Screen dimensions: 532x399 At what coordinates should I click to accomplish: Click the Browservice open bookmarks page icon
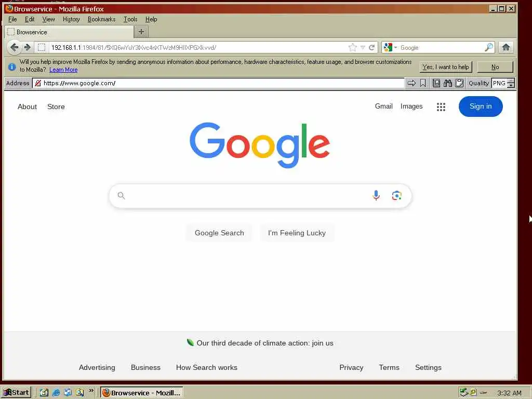[436, 83]
